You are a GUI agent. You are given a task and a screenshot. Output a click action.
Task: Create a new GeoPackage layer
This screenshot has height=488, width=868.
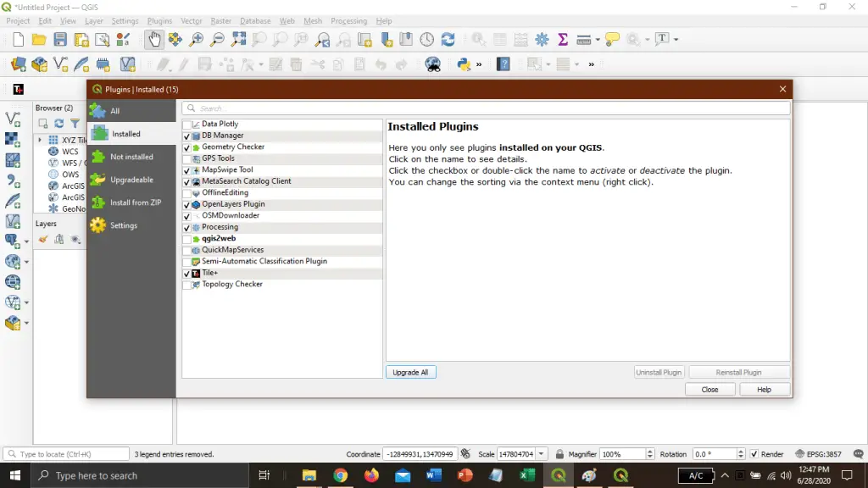(x=39, y=64)
